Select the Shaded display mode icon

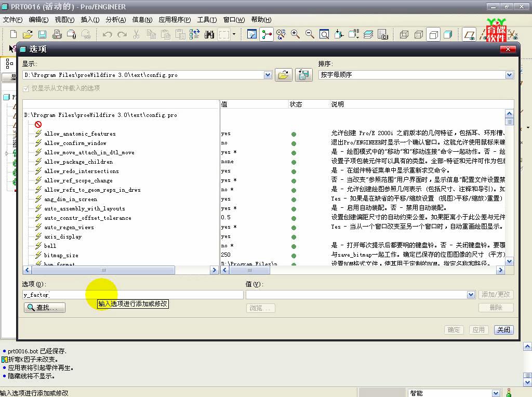pos(448,34)
